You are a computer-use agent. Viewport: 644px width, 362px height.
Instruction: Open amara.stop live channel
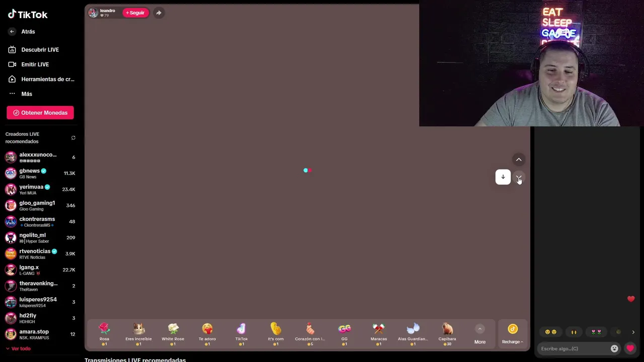[x=40, y=334]
